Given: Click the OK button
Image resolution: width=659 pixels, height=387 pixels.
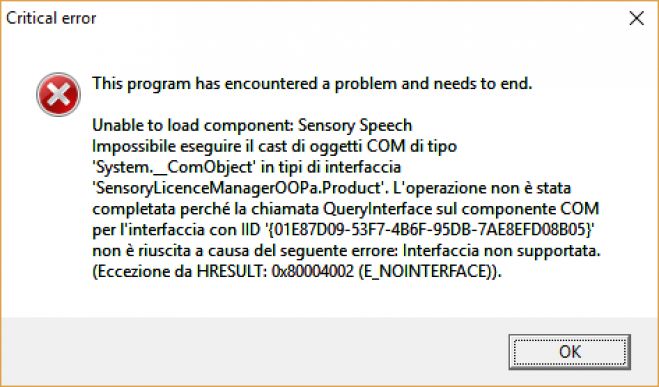Looking at the screenshot, I should [x=569, y=352].
